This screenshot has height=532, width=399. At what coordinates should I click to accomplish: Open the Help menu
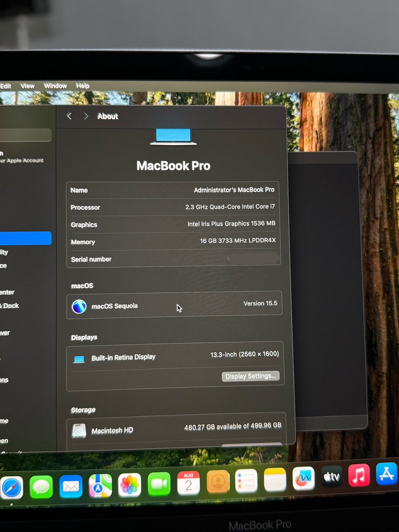click(x=83, y=86)
